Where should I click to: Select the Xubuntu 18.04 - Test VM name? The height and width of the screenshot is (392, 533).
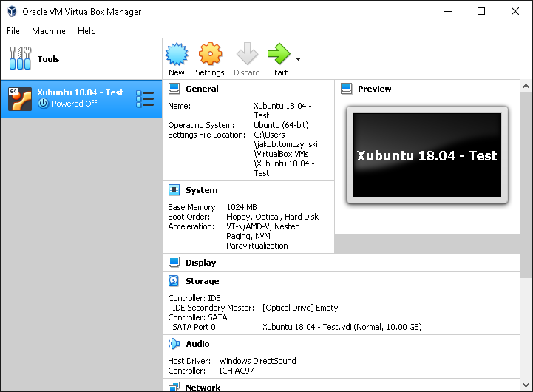pyautogui.click(x=81, y=92)
